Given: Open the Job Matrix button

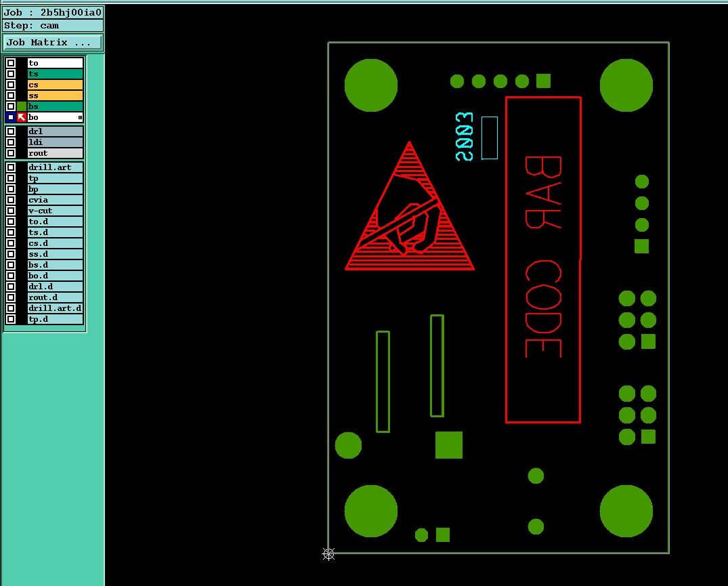Looking at the screenshot, I should coord(52,42).
